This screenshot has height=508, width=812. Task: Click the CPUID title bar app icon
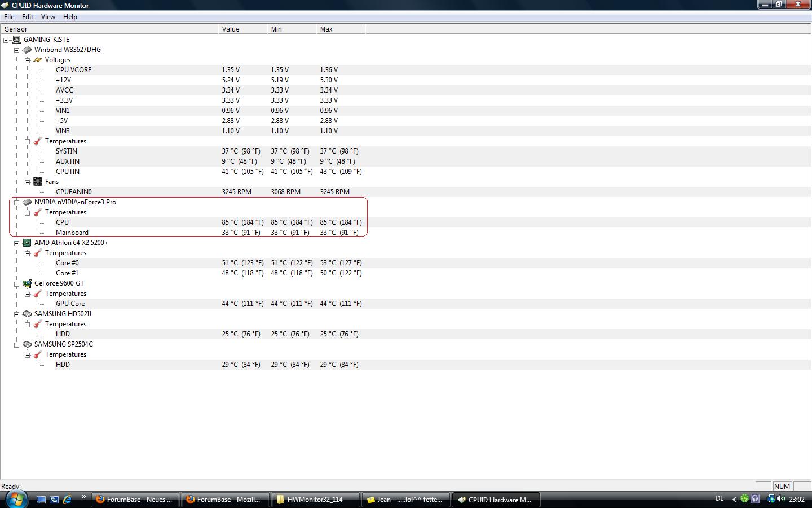(5, 5)
